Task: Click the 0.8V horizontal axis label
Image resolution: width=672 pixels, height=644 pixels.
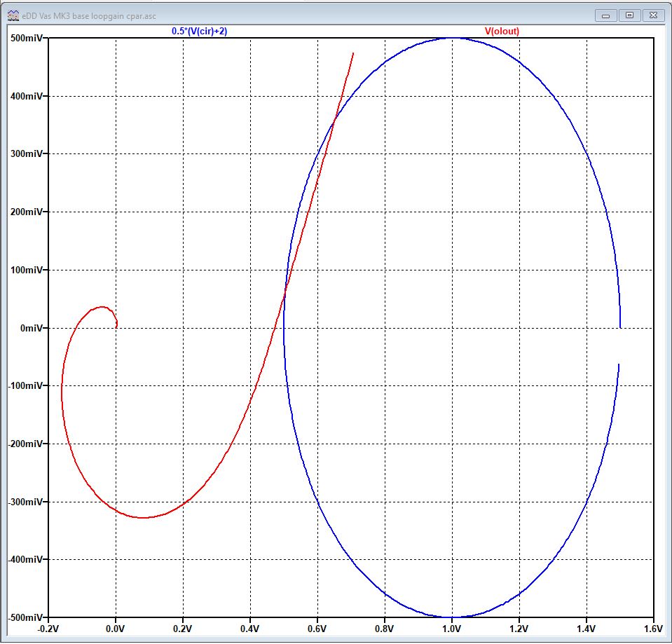Action: coord(385,629)
